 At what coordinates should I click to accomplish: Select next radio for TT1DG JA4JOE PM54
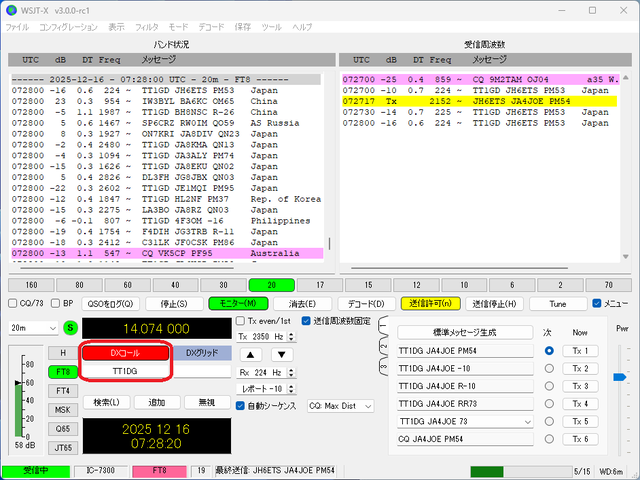pos(549,351)
